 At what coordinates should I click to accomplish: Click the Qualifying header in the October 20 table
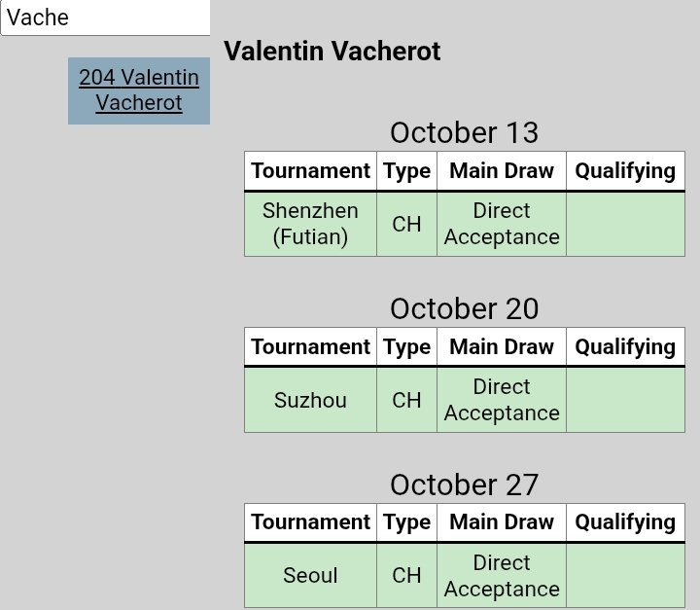(625, 346)
